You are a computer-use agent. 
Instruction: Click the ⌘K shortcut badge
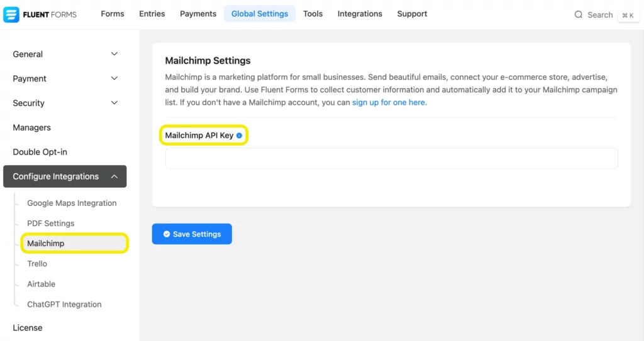(x=628, y=15)
